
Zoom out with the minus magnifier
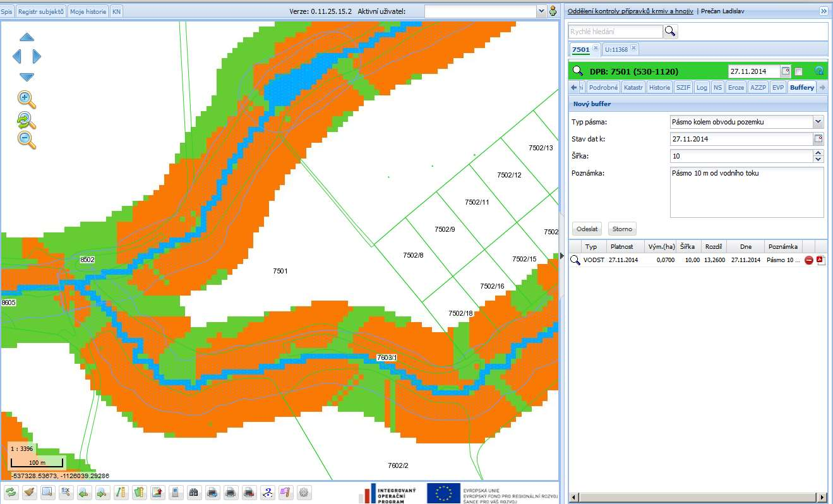coord(27,140)
